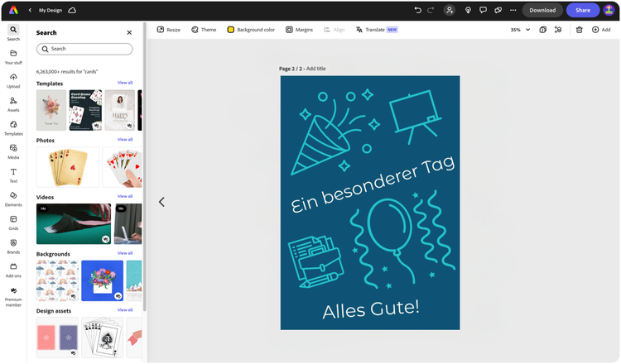
Task: Select the HAPPY portrait template
Action: 120,110
